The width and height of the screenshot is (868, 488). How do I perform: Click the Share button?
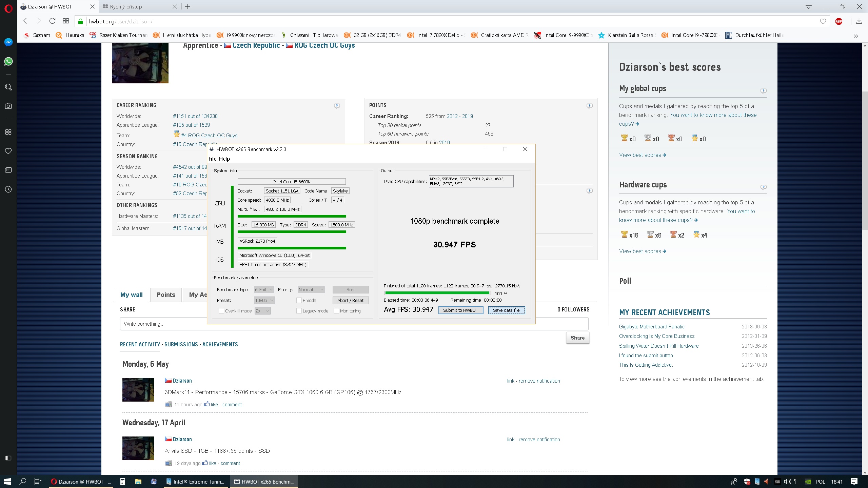577,338
